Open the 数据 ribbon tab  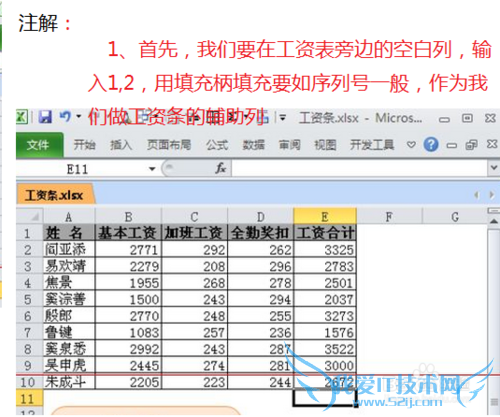point(254,145)
